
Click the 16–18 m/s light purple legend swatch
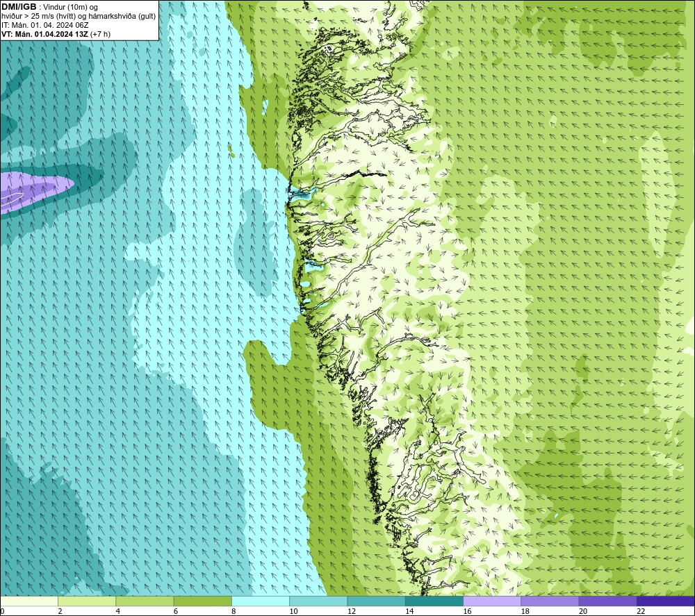[492, 601]
